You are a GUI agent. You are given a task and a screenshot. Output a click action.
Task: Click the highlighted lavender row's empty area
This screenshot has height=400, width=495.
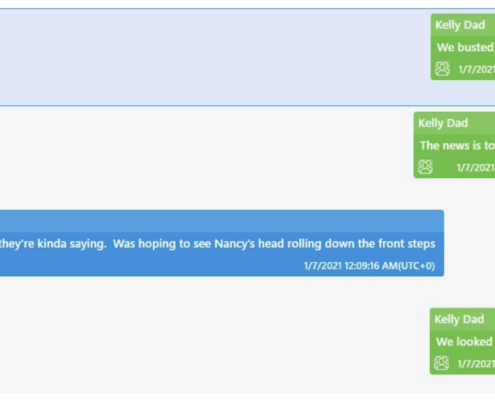tap(213, 57)
